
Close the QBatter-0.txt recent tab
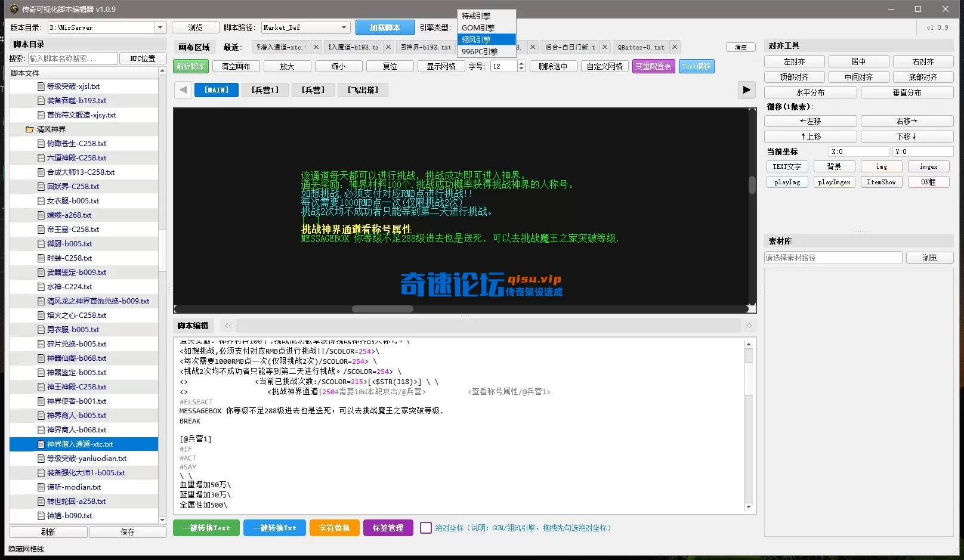click(675, 47)
